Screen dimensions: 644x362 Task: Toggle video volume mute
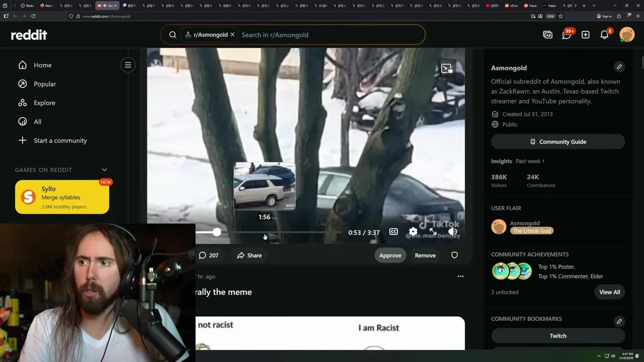click(x=452, y=232)
